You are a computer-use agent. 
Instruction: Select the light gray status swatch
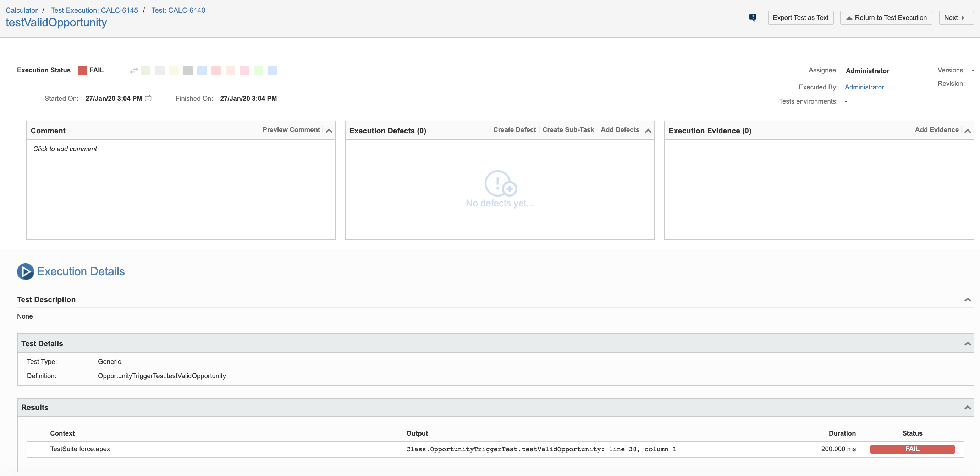(x=159, y=70)
